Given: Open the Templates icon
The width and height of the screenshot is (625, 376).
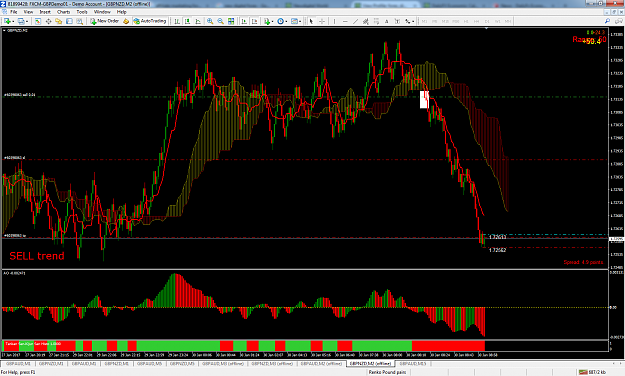Looking at the screenshot, I should [294, 21].
